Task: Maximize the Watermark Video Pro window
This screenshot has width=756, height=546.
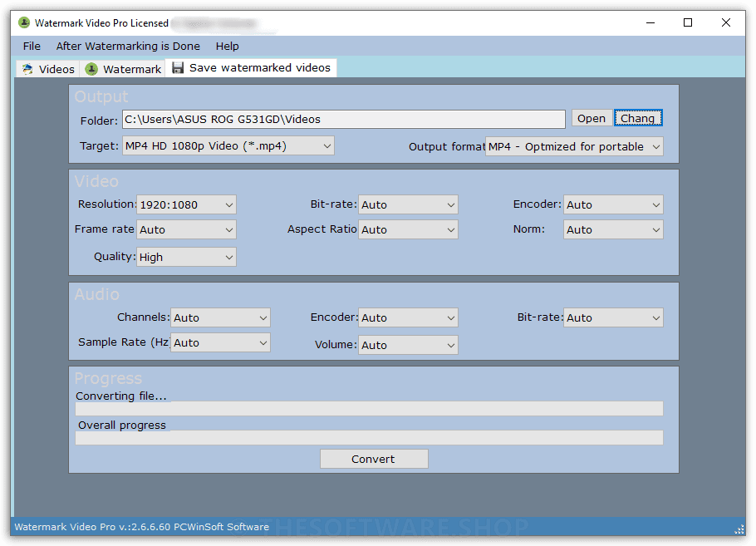Action: pos(688,22)
